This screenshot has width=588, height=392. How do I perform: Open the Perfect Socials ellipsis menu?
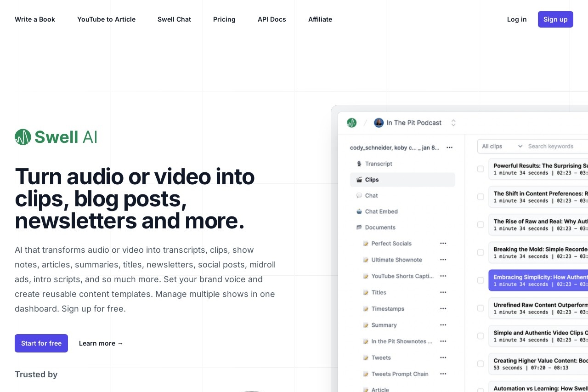(x=443, y=243)
